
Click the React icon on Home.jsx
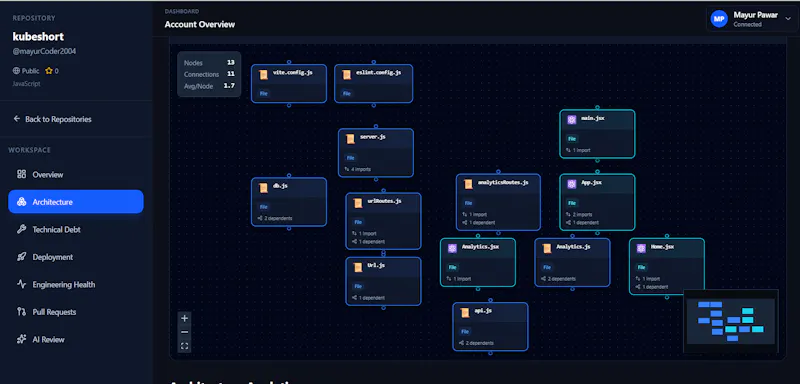(641, 248)
